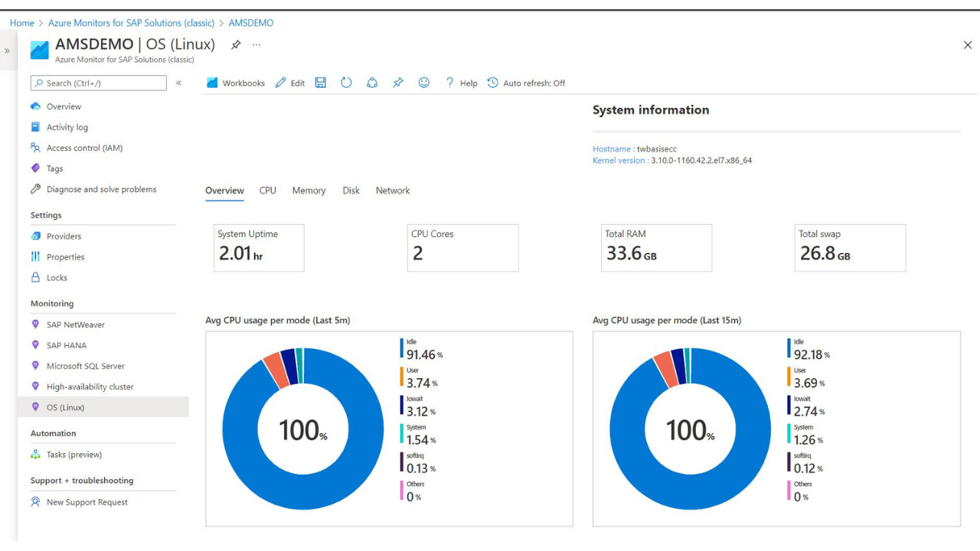Select the Overview tab in the workbook
This screenshot has width=980, height=551.
[x=224, y=191]
